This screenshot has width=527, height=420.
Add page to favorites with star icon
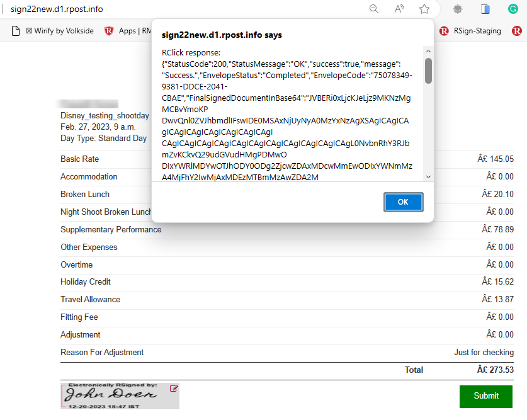click(424, 9)
